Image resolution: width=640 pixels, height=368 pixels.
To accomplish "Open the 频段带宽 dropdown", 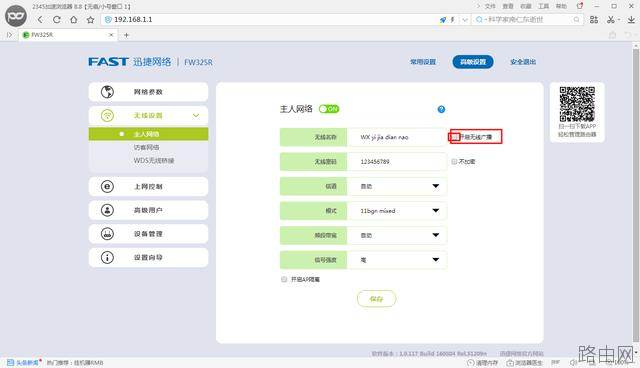I will click(x=397, y=235).
